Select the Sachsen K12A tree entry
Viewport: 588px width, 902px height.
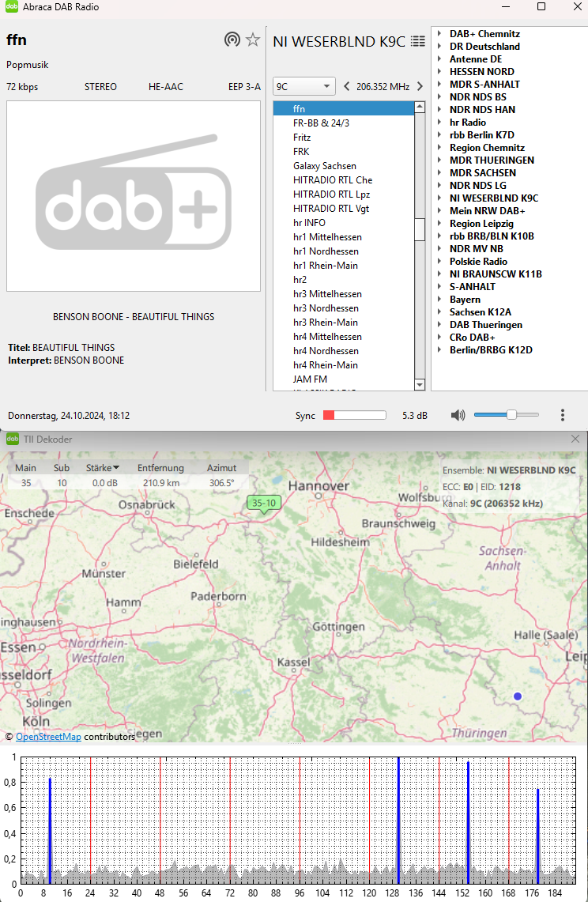[x=481, y=312]
